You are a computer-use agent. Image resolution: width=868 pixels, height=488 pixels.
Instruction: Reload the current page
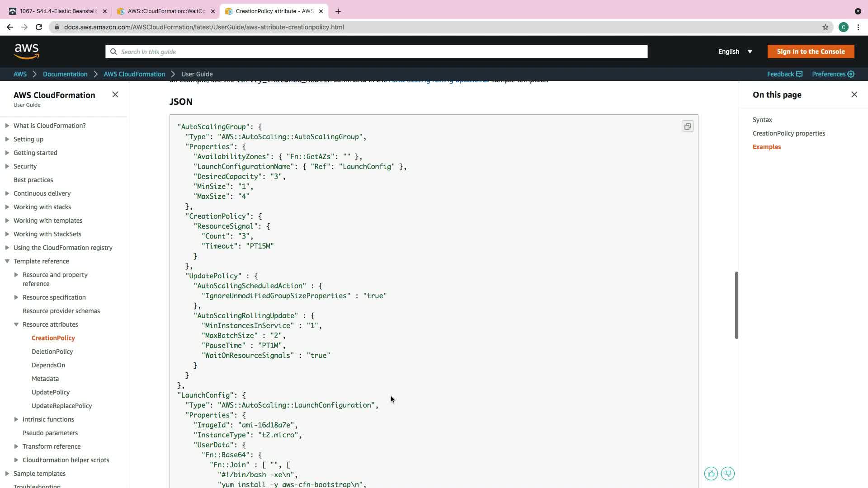pos(39,27)
